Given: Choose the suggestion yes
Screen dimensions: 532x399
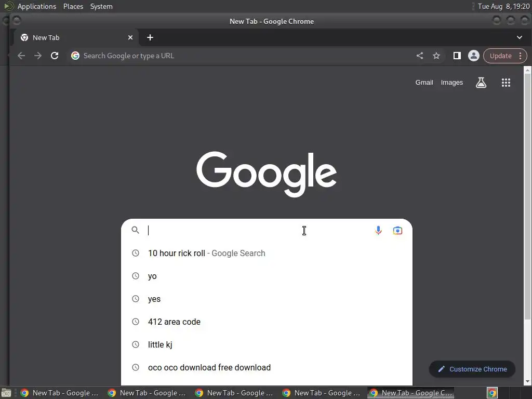Looking at the screenshot, I should 267,299.
